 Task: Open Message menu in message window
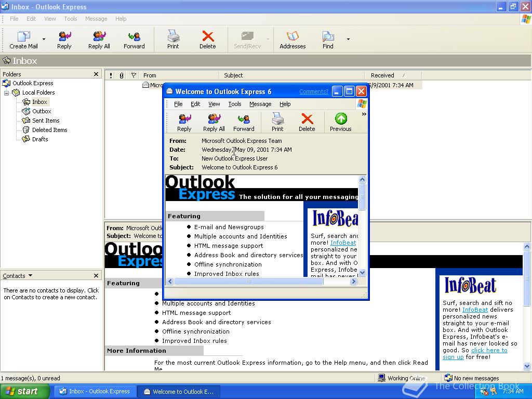pyautogui.click(x=260, y=104)
